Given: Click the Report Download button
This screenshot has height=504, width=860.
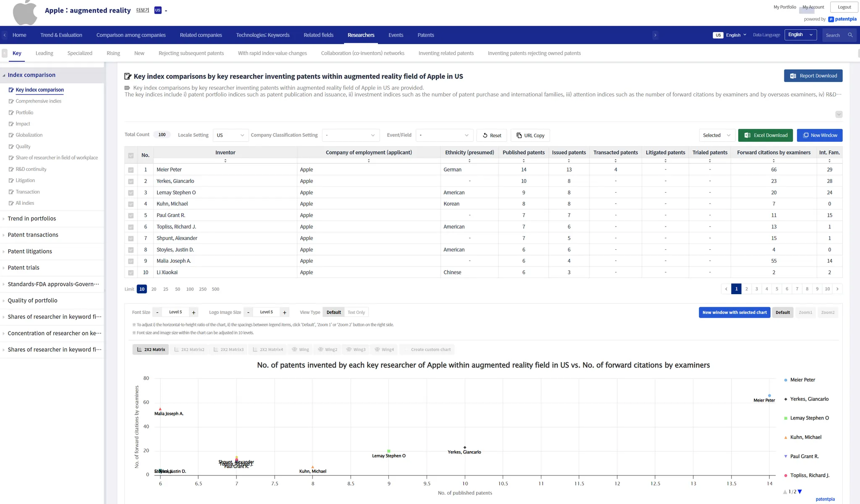Looking at the screenshot, I should point(813,76).
